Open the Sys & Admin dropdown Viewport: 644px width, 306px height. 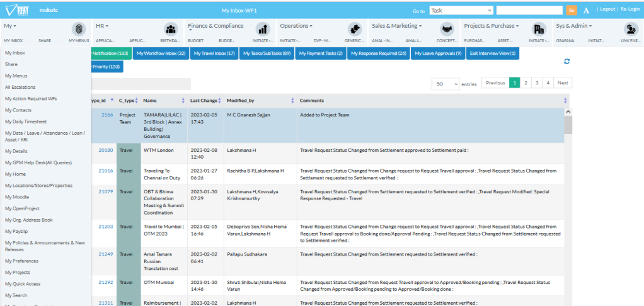(574, 26)
